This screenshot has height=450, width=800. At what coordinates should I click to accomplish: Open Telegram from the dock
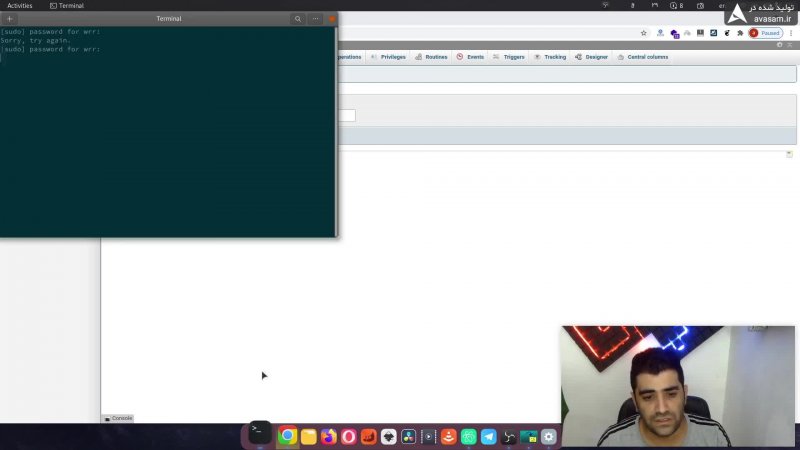[489, 436]
